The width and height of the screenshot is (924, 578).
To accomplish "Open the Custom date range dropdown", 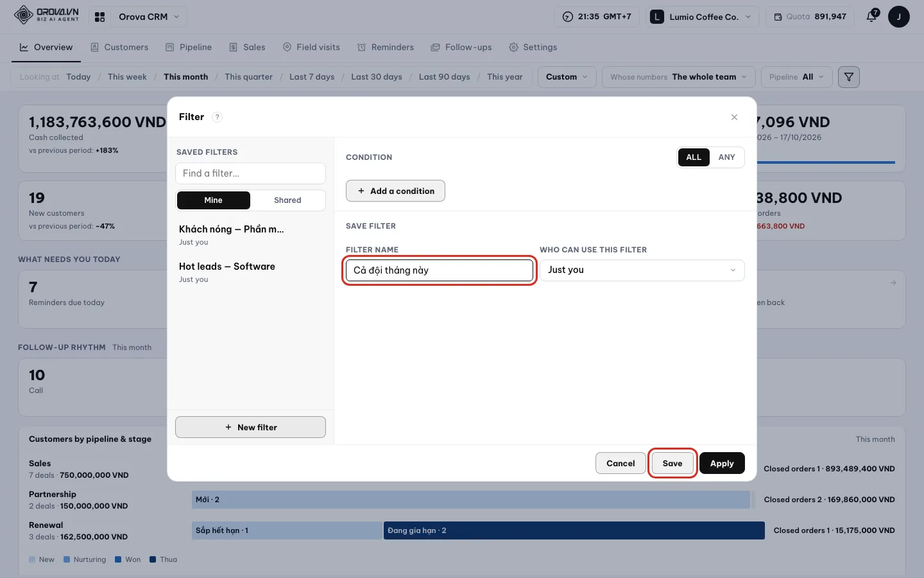I will (x=567, y=77).
